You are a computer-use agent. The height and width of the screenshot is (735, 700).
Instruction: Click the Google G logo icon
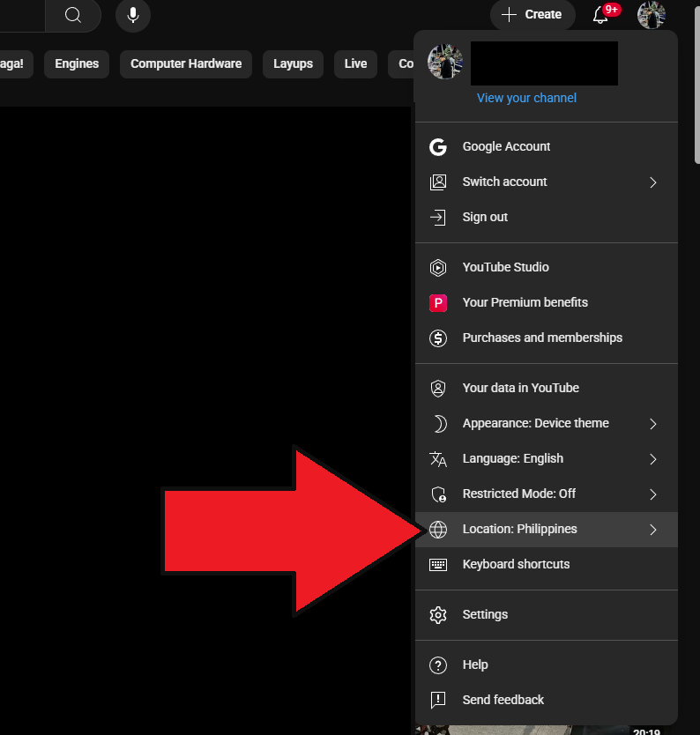tap(438, 146)
